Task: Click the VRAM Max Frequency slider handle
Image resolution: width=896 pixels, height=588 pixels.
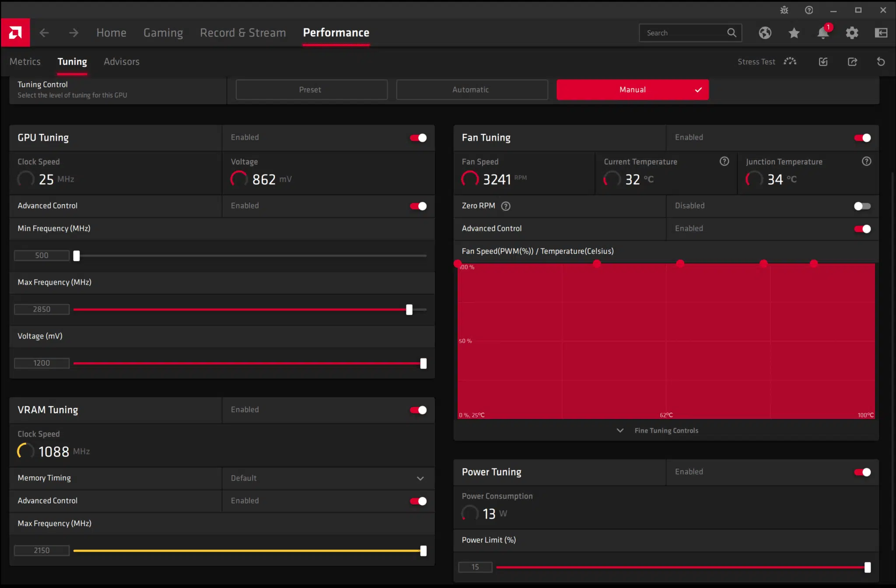Action: click(x=423, y=551)
